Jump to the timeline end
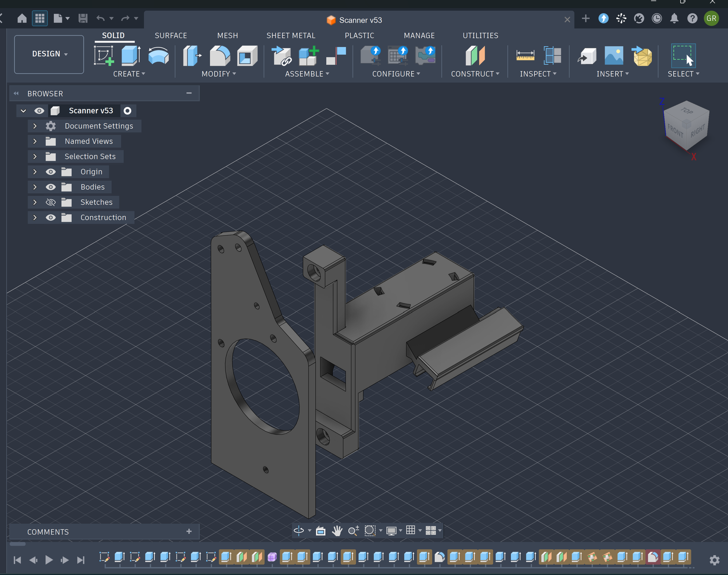The image size is (728, 575). point(81,560)
